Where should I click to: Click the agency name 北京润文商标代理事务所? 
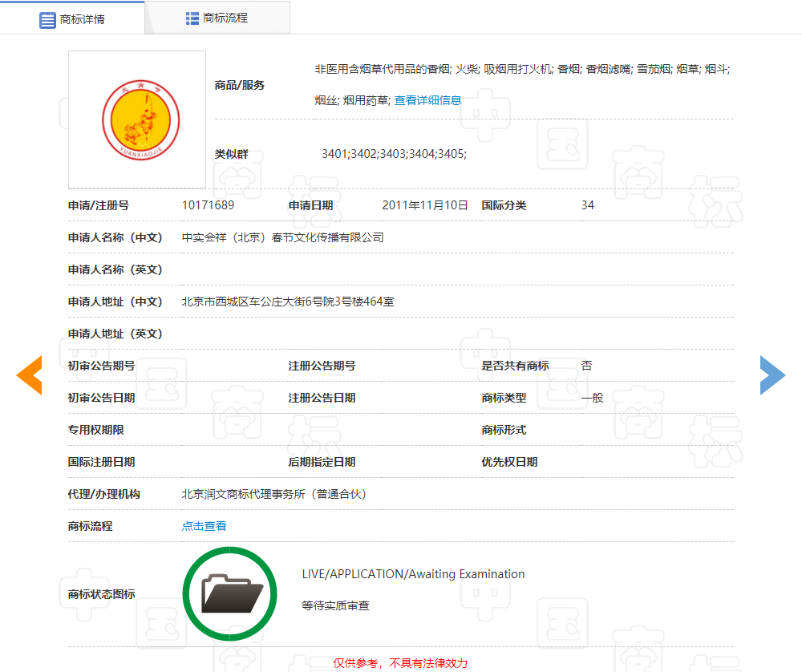[x=273, y=494]
